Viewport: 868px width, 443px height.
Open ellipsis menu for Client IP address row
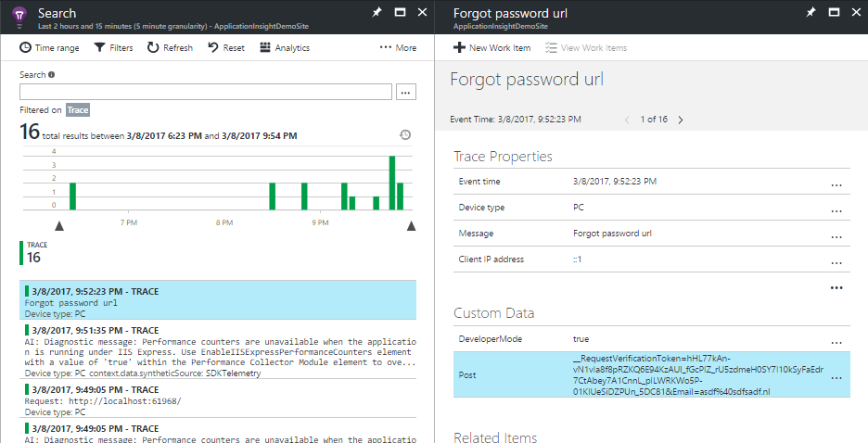pos(836,263)
